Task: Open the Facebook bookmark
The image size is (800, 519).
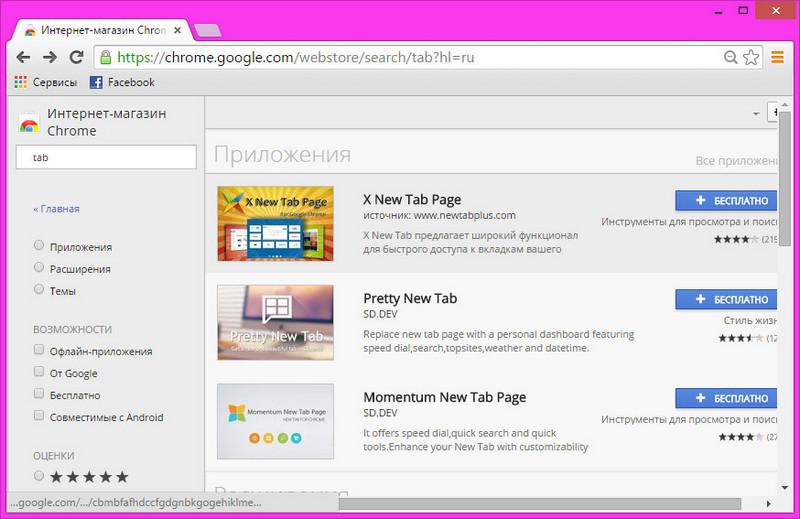Action: (122, 82)
